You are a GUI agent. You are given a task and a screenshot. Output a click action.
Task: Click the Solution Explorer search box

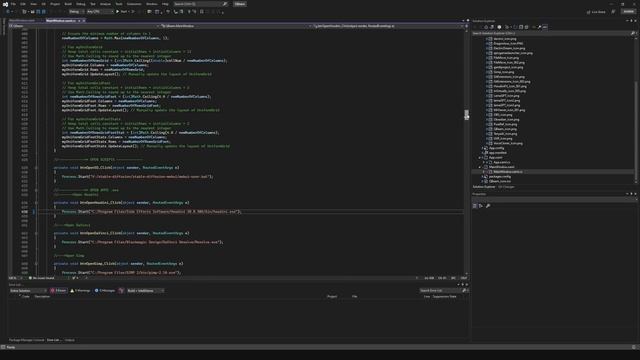pos(554,33)
